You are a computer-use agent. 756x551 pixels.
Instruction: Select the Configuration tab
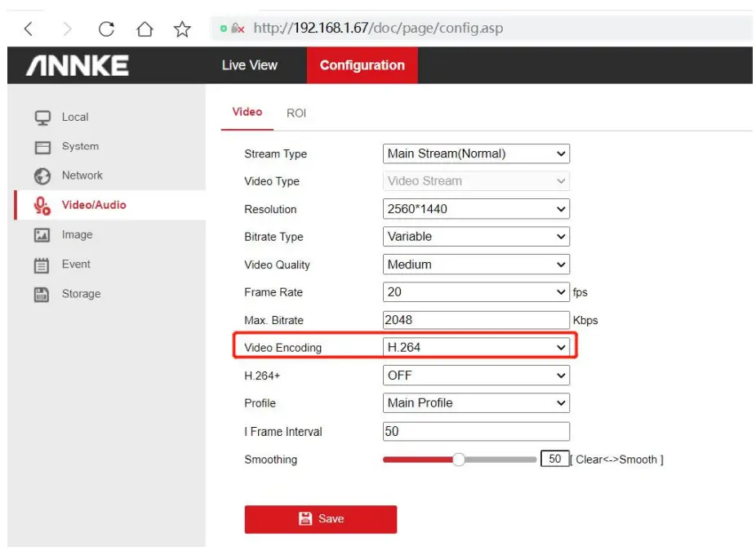(x=362, y=65)
